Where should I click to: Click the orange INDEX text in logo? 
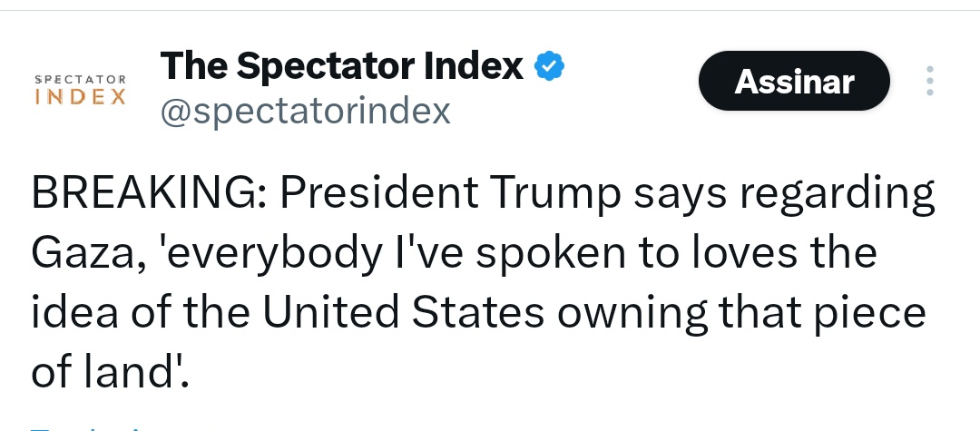coord(81,97)
